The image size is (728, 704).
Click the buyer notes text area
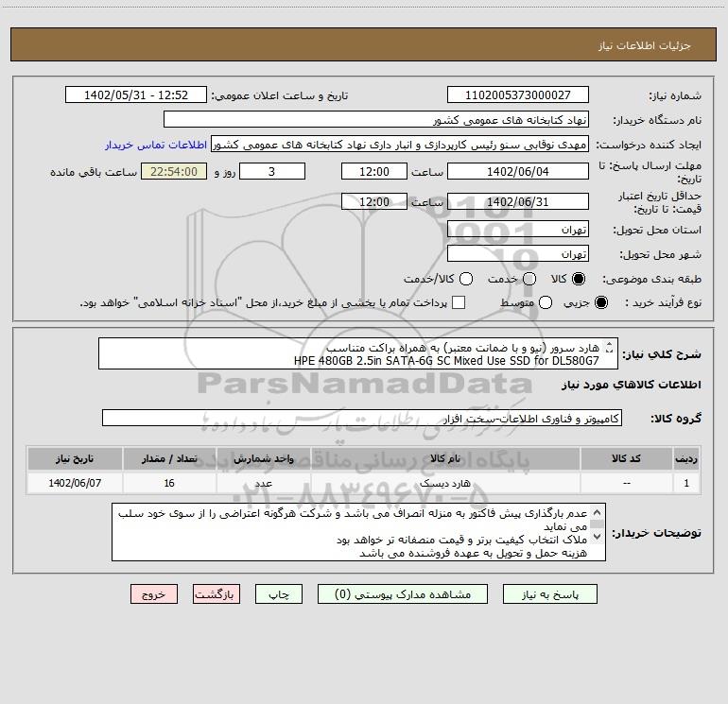pos(358,532)
